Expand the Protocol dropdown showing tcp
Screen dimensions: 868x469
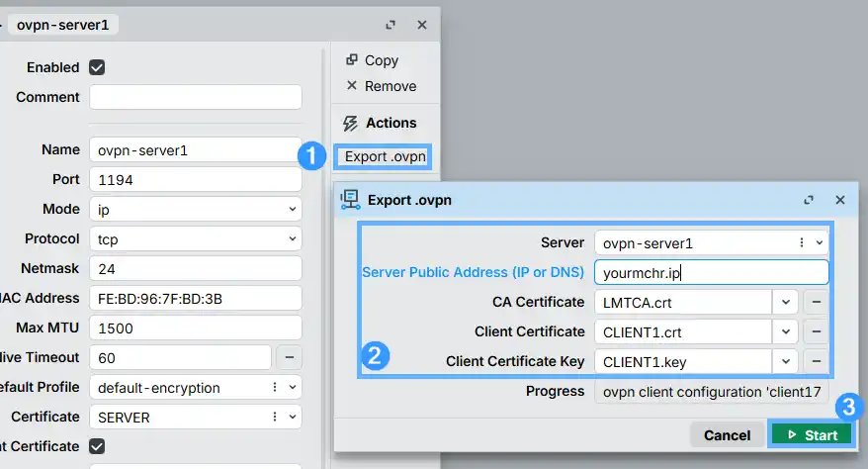click(293, 238)
